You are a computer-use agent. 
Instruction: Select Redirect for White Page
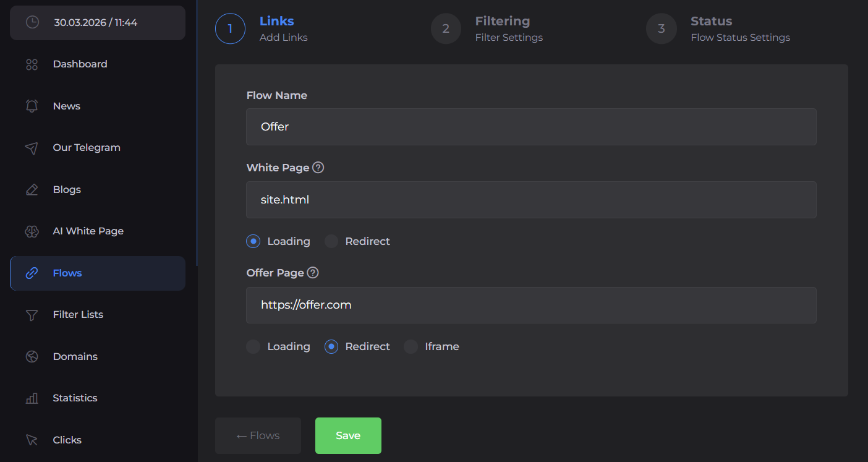tap(332, 241)
